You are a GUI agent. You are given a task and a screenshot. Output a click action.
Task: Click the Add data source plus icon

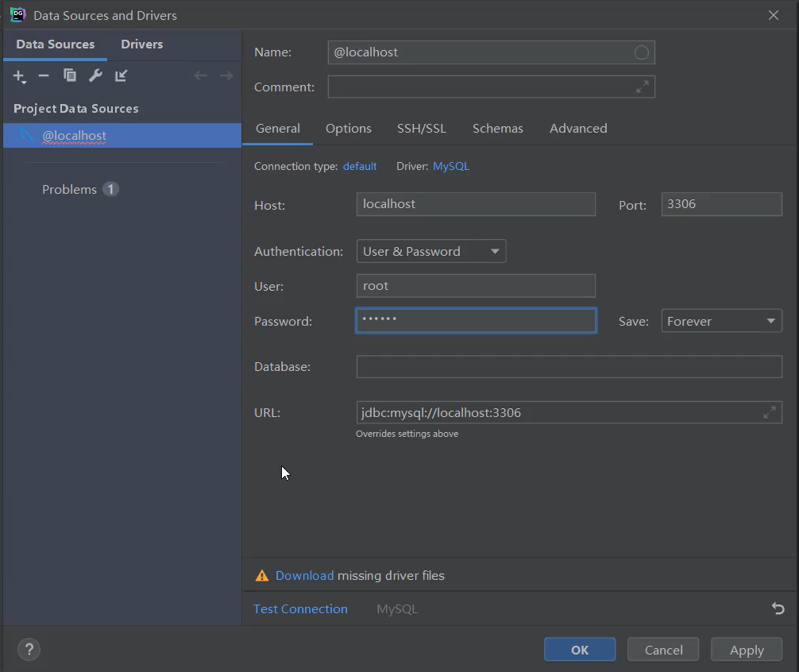coord(19,75)
